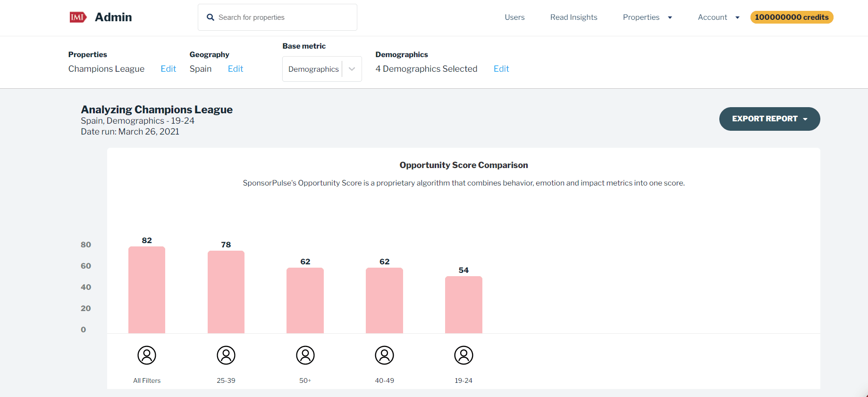Open the Base metric Demographics dropdown

pos(322,69)
